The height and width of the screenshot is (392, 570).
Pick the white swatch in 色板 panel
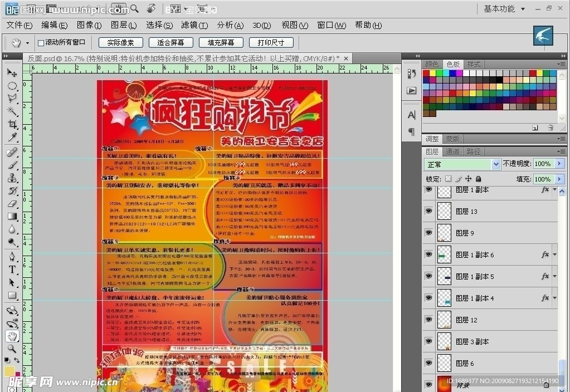click(466, 73)
